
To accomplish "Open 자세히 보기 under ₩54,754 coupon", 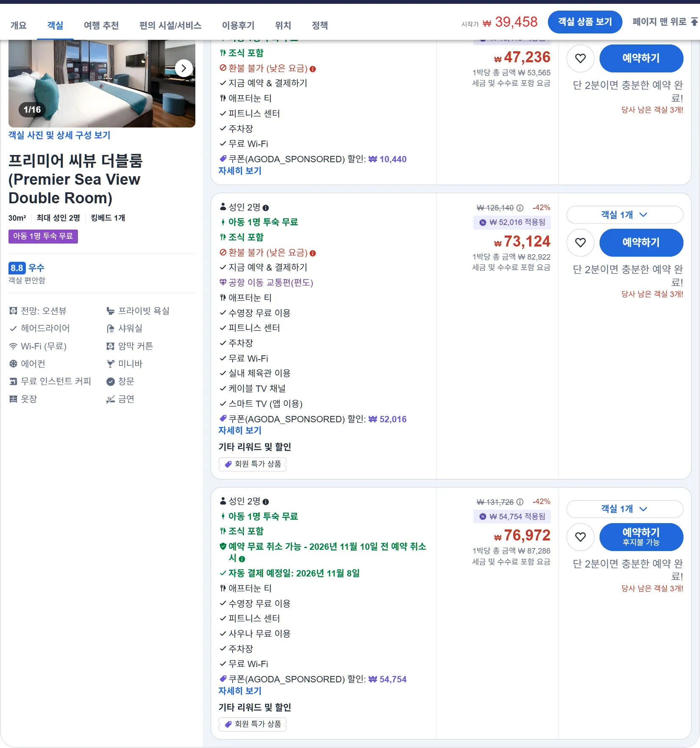I will click(x=240, y=691).
